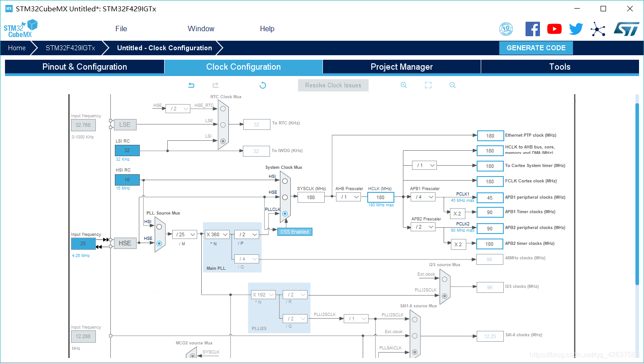The height and width of the screenshot is (363, 644).
Task: Select LSE in RTC Clock Mux
Action: point(223,124)
